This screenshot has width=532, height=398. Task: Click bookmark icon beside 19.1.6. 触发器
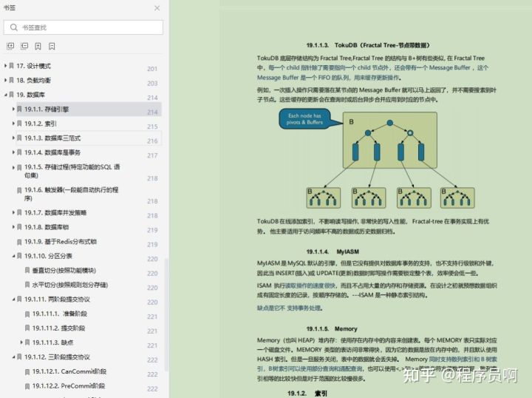coord(19,190)
